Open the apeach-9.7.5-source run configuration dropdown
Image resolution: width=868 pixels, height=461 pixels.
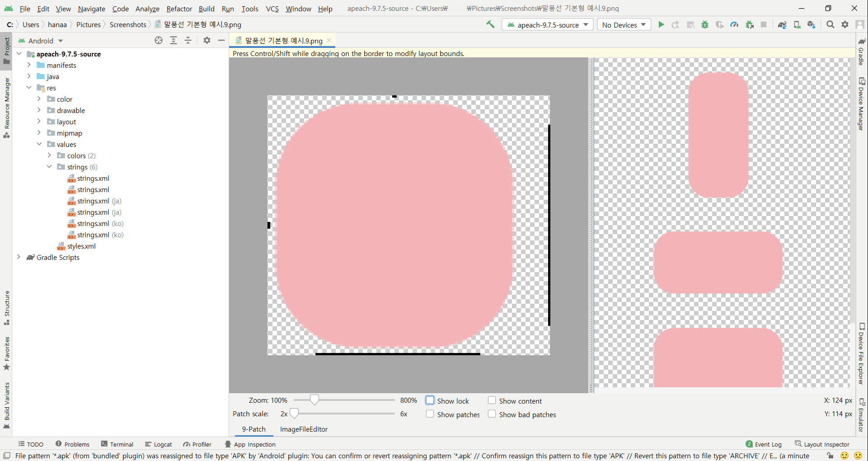547,25
